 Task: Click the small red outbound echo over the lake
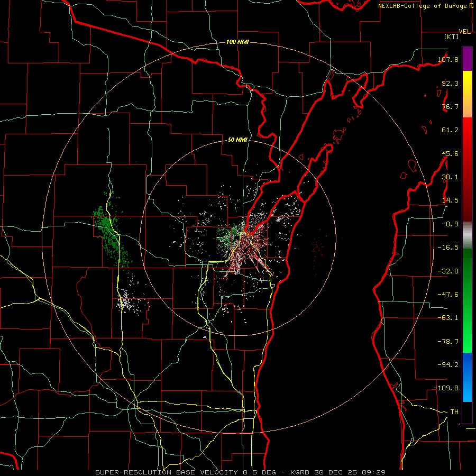click(x=318, y=246)
